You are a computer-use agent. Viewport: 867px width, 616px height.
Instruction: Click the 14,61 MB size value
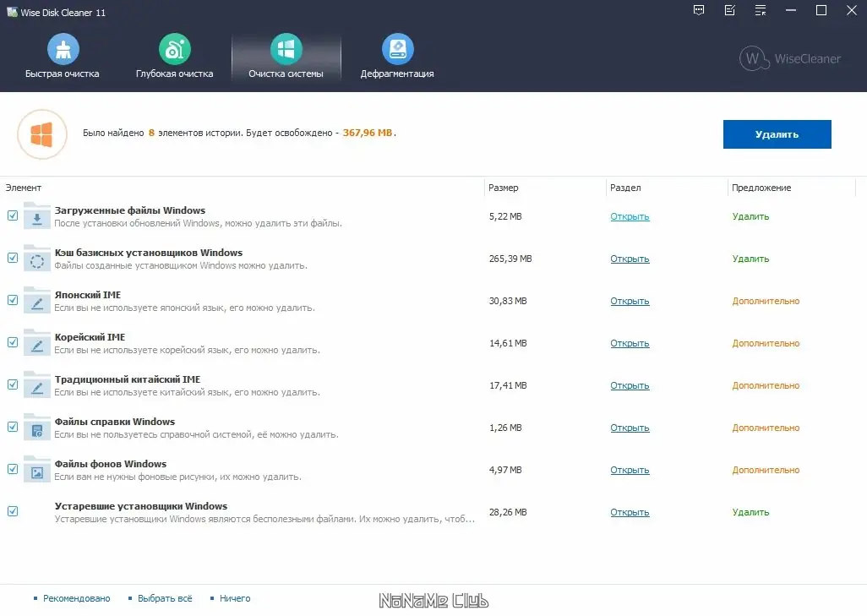[508, 343]
